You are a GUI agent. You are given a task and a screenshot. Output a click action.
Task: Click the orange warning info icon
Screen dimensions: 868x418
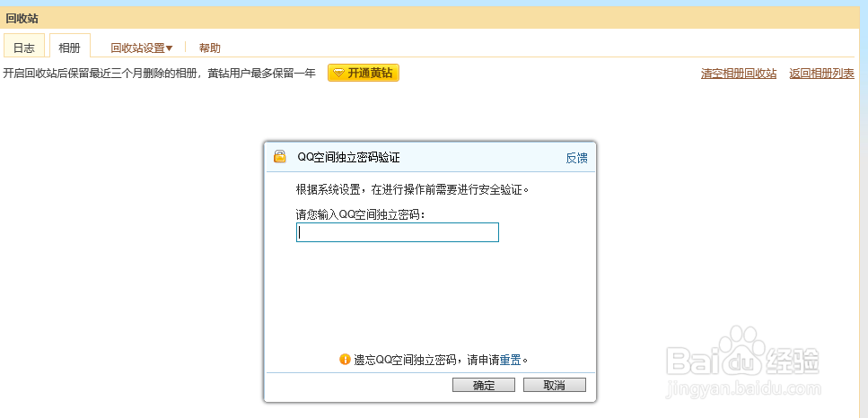click(x=345, y=360)
